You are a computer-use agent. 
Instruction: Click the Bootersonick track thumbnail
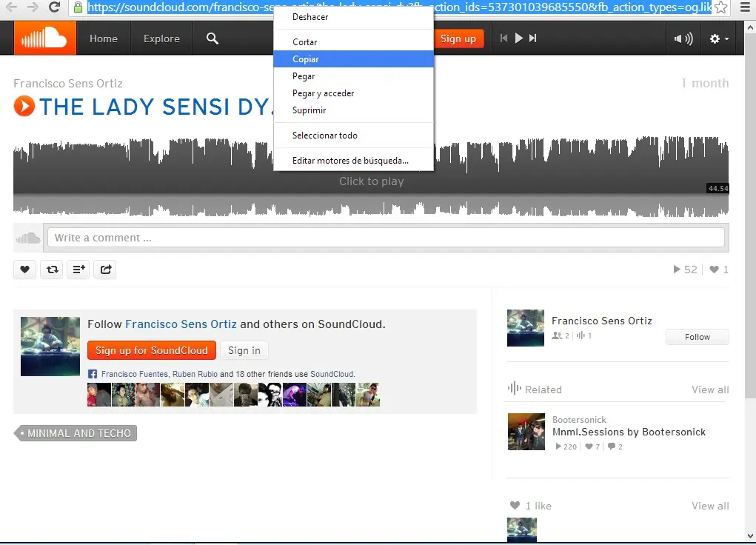526,432
